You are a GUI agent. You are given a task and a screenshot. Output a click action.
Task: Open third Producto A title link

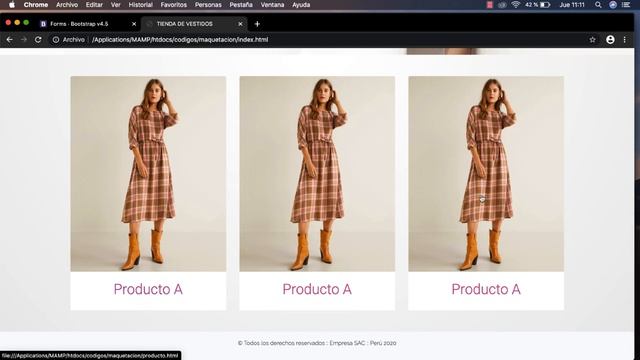(x=486, y=289)
